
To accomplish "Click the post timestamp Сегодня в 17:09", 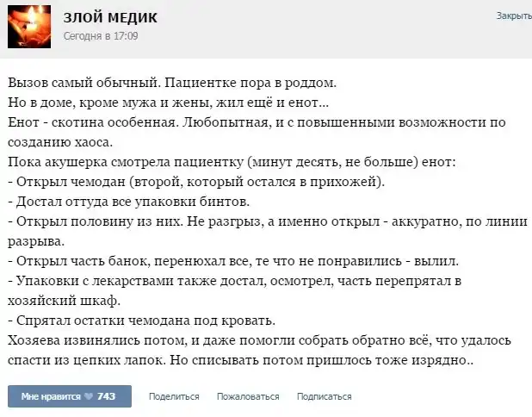I will coord(101,36).
